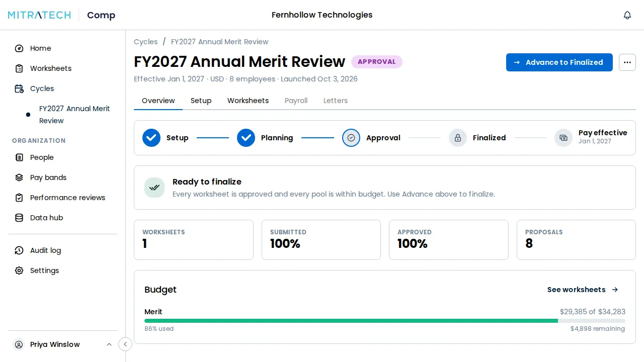The height and width of the screenshot is (362, 644).
Task: Click the Approval step circle icon
Action: [x=351, y=138]
